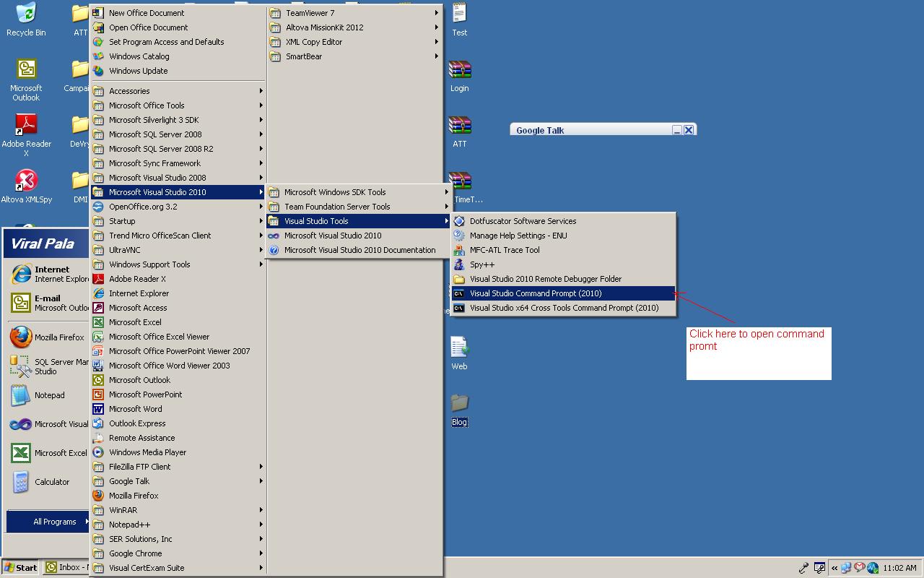Image resolution: width=924 pixels, height=578 pixels.
Task: Open the Recycle Bin
Action: tap(26, 18)
